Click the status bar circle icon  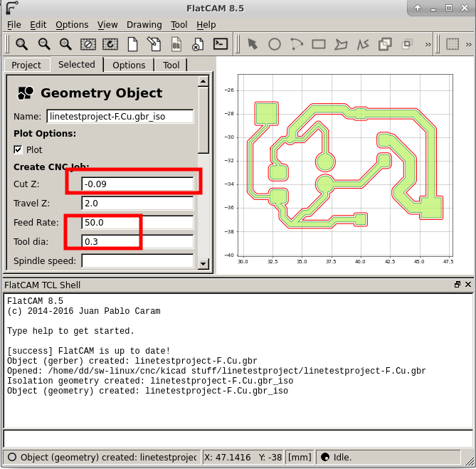click(12, 457)
